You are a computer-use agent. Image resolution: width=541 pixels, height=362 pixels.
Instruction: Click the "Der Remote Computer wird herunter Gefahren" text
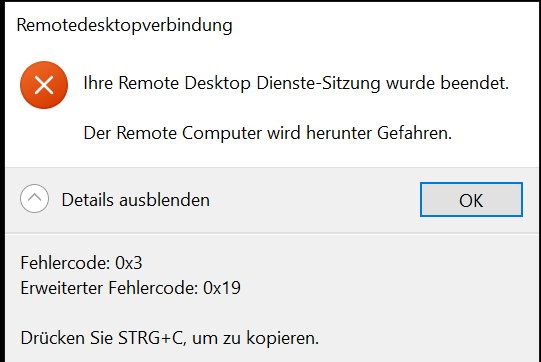pos(268,133)
